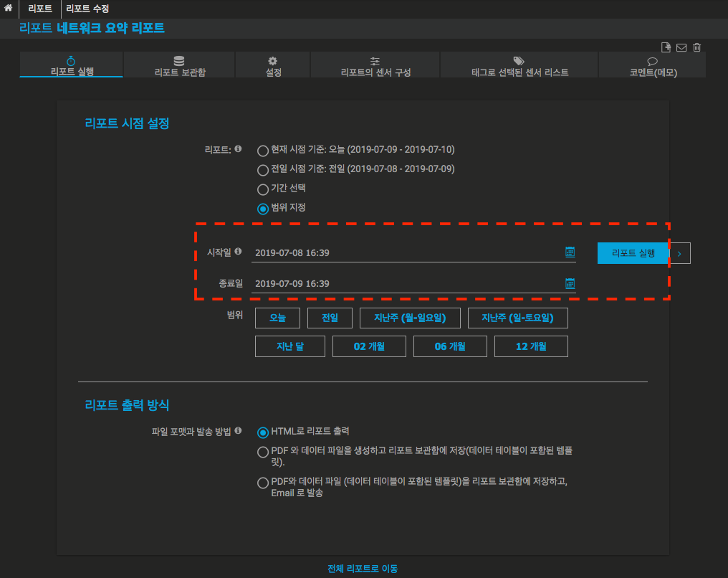Expand the arrow beside 리포트 실행 button

pos(680,253)
